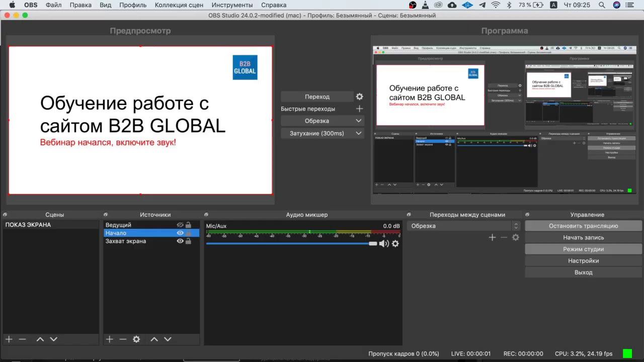The height and width of the screenshot is (362, 644).
Task: Open the Инструменты menu
Action: click(232, 5)
